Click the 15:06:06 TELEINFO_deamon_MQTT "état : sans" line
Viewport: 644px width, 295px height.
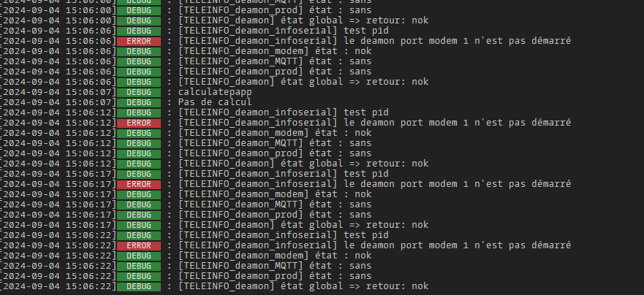[x=275, y=62]
